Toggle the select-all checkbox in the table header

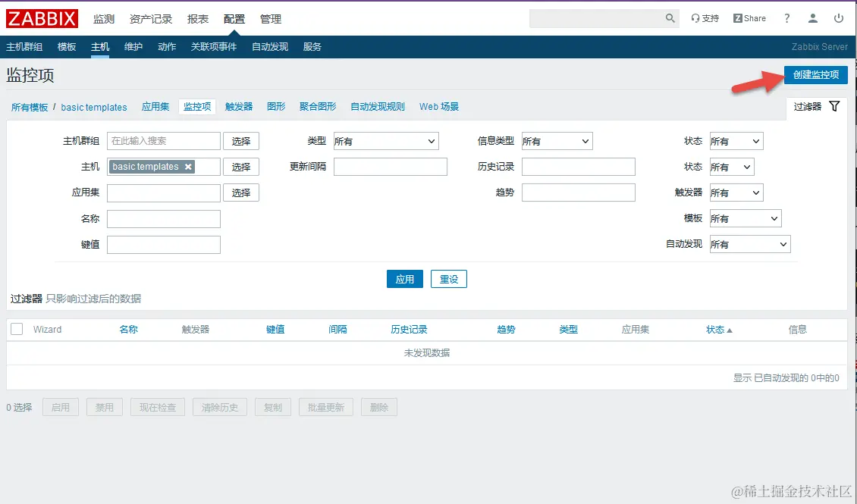[x=16, y=329]
